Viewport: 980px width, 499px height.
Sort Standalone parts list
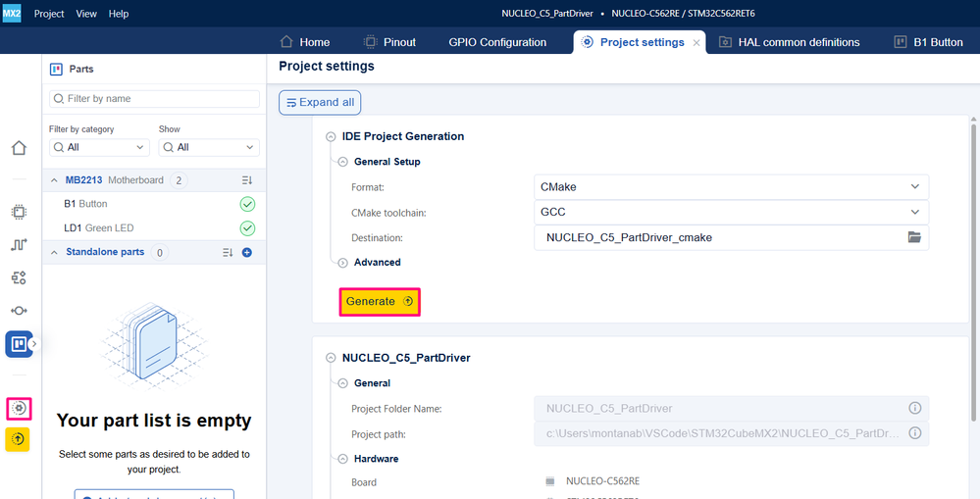click(228, 252)
